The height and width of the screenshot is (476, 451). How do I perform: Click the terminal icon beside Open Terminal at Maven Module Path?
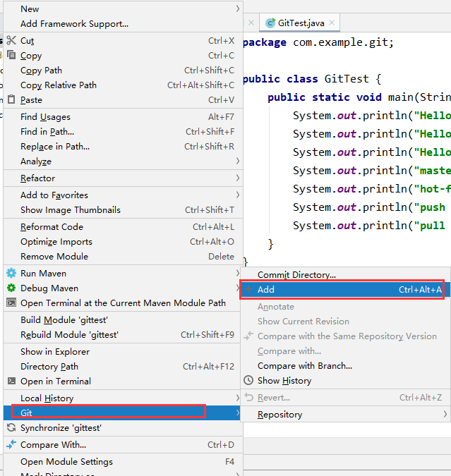11,303
